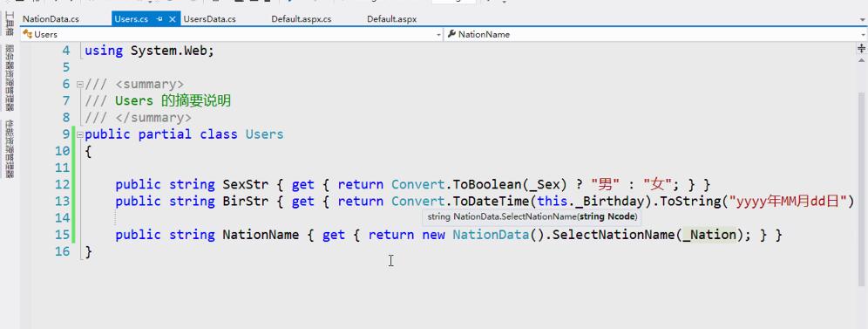Click the class icon beside Users in navigation bar
The image size is (868, 329).
click(x=28, y=34)
